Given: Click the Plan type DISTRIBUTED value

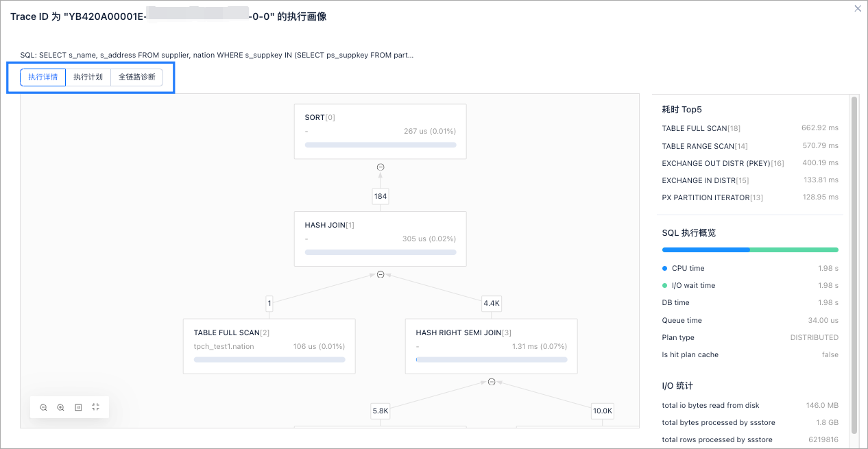Looking at the screenshot, I should point(814,337).
